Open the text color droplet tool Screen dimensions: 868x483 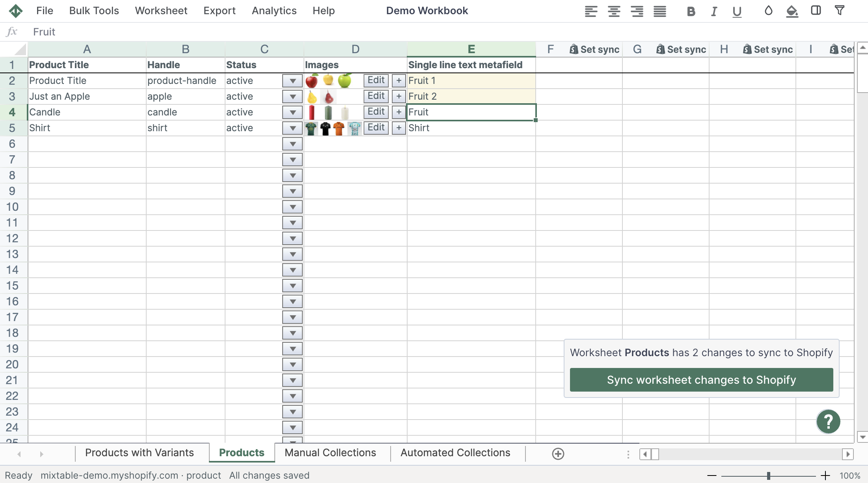tap(768, 11)
